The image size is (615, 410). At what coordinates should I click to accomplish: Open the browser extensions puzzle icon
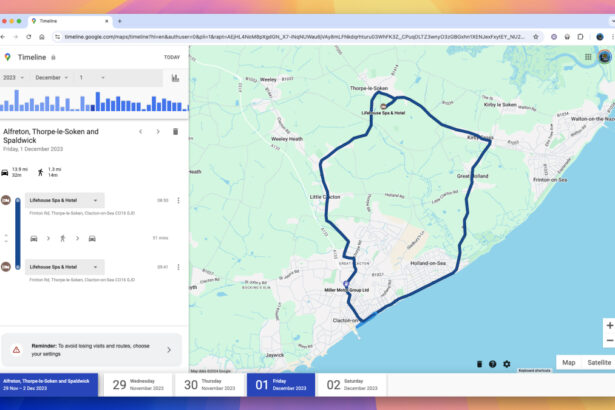coord(580,37)
